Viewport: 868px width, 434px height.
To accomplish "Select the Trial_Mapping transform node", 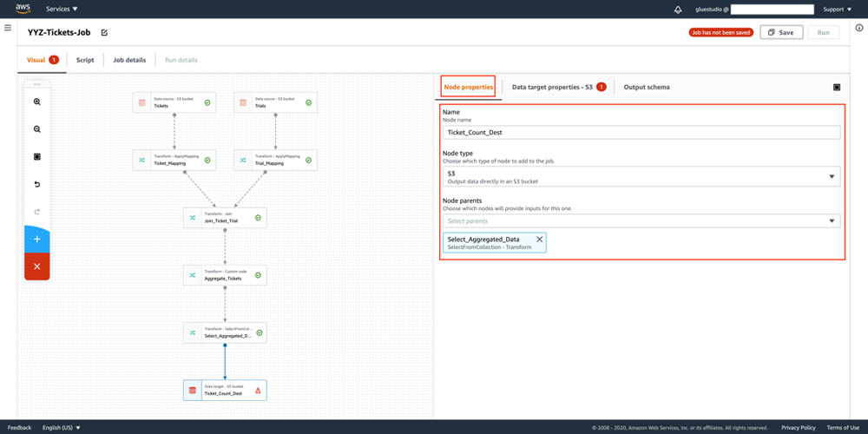I will (276, 160).
